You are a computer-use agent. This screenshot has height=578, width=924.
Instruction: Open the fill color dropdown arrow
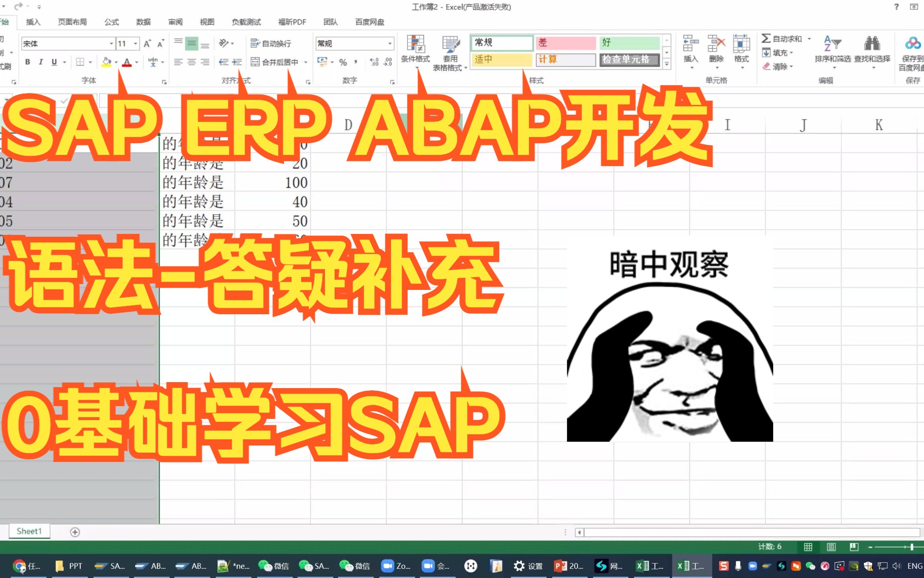click(x=116, y=62)
